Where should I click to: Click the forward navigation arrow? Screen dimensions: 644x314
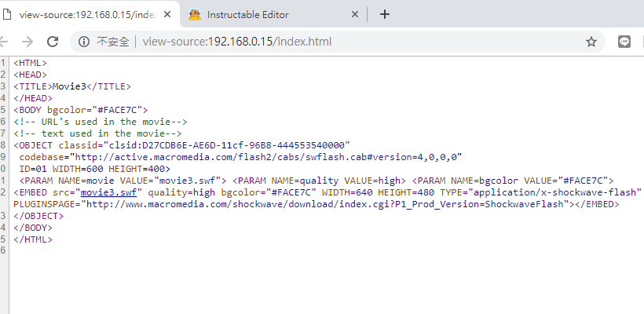click(x=27, y=42)
